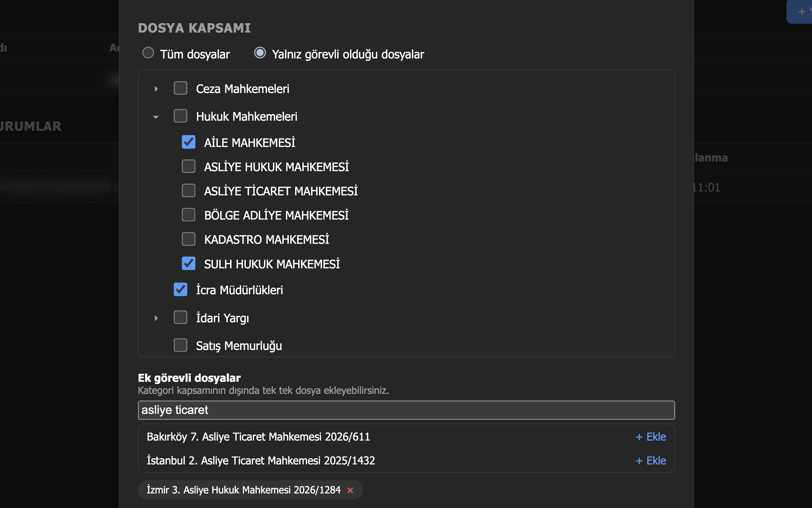Check the BÖLGE ADLİYE MAHKEMESİ checkbox
This screenshot has width=812, height=508.
tap(189, 215)
